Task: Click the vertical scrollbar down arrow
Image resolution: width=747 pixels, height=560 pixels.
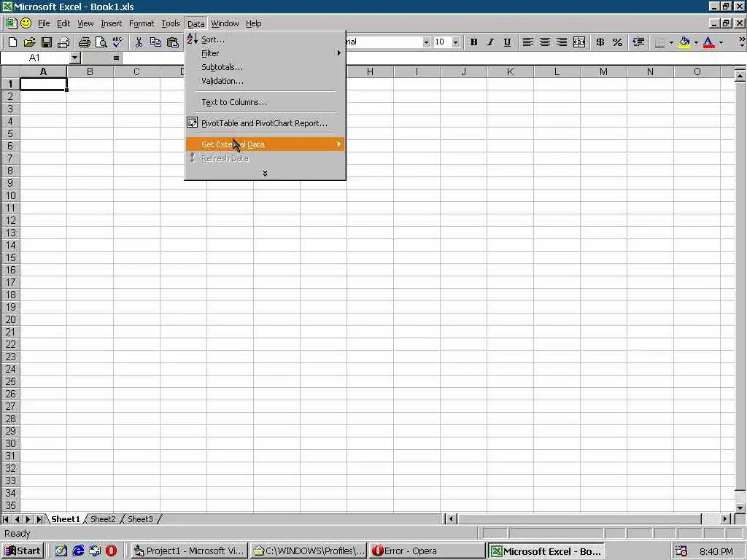Action: point(740,507)
